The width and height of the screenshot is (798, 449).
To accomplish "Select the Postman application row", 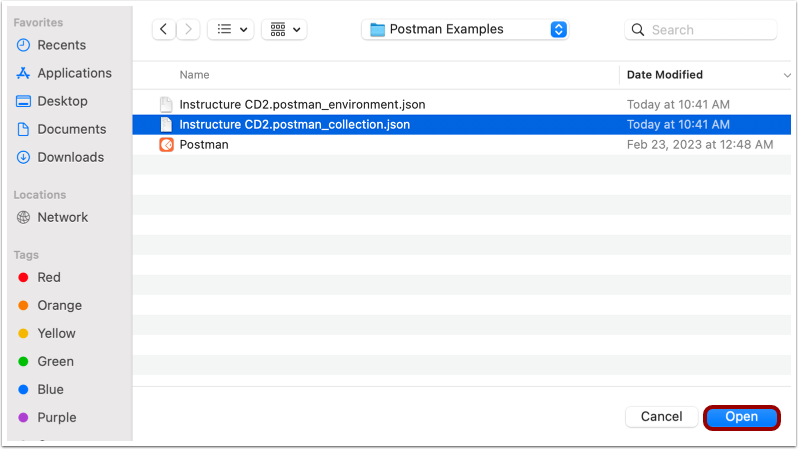I will pos(462,145).
